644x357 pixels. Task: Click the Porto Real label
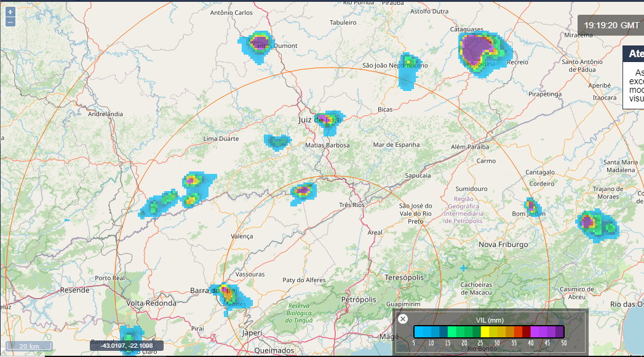click(109, 278)
